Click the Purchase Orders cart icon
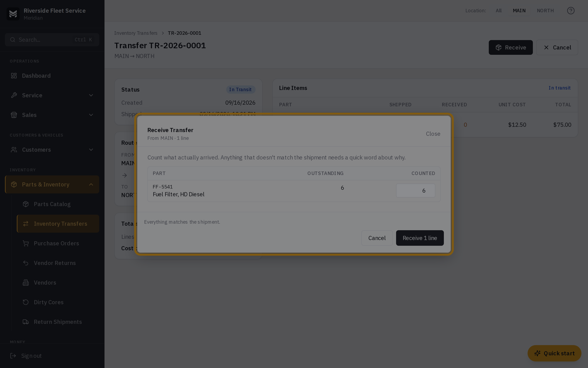 point(26,243)
